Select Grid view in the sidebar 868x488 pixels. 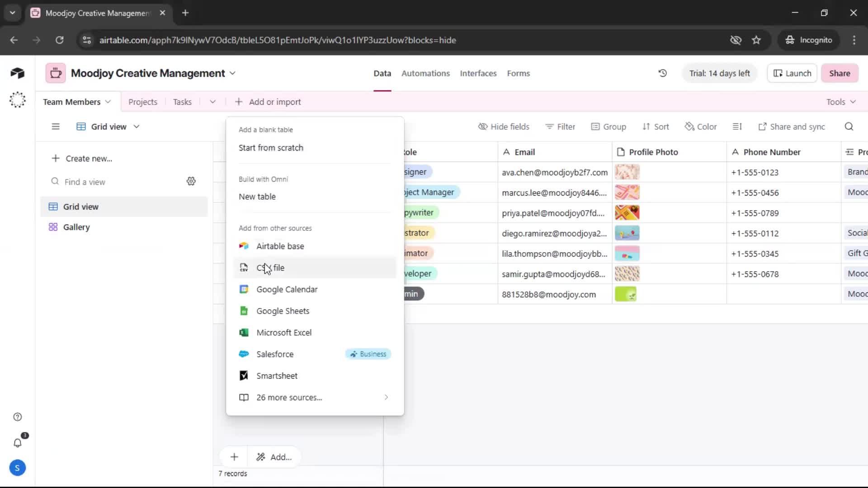tap(124, 206)
